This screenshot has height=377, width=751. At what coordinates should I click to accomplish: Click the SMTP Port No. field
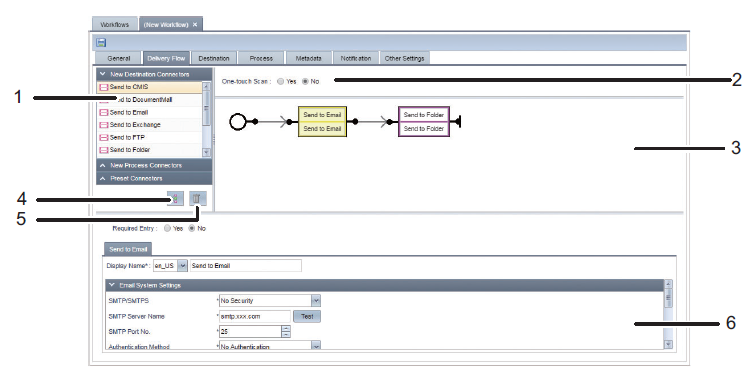[250, 331]
